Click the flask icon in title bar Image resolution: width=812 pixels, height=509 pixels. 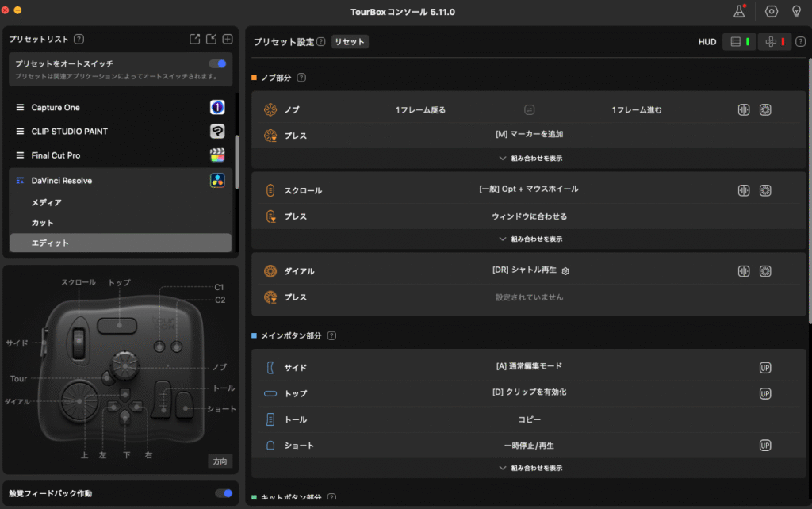click(x=740, y=11)
